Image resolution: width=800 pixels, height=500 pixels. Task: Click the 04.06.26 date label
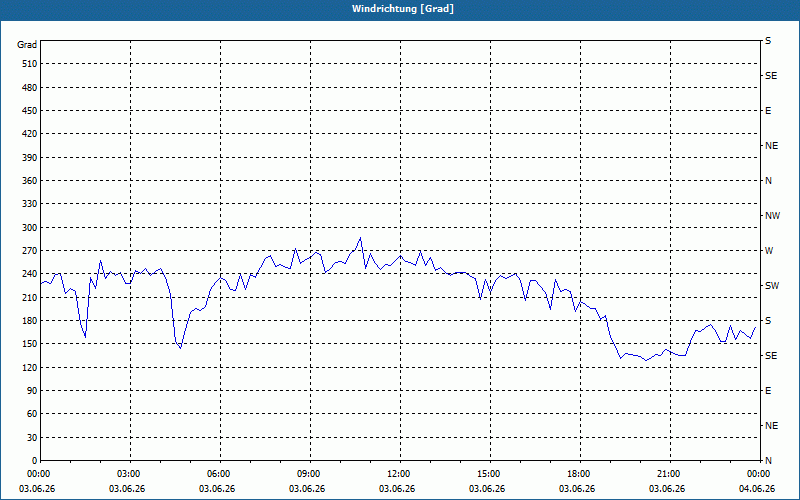[x=757, y=489]
